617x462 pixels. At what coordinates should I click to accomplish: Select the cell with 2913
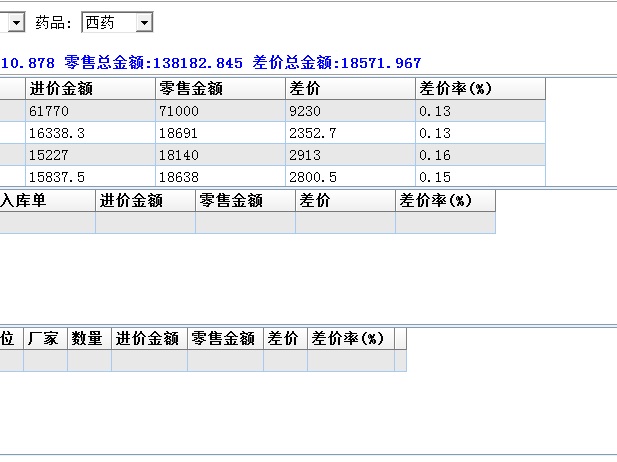point(350,155)
